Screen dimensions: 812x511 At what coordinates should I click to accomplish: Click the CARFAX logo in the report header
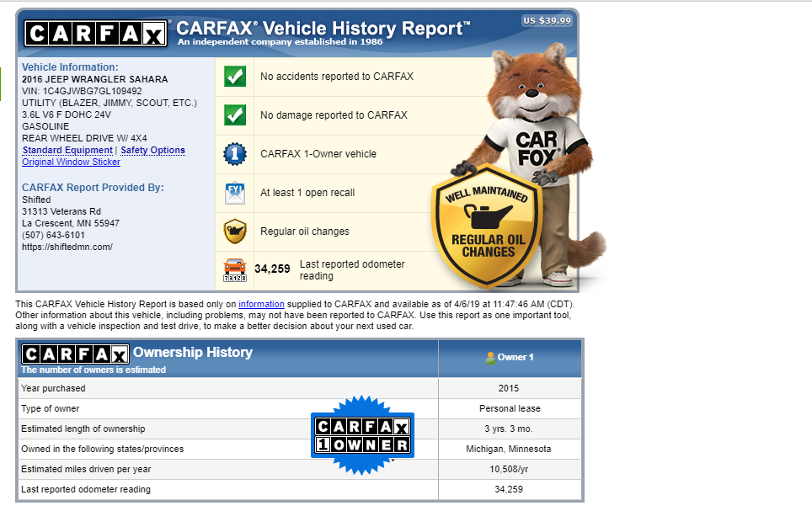click(96, 34)
